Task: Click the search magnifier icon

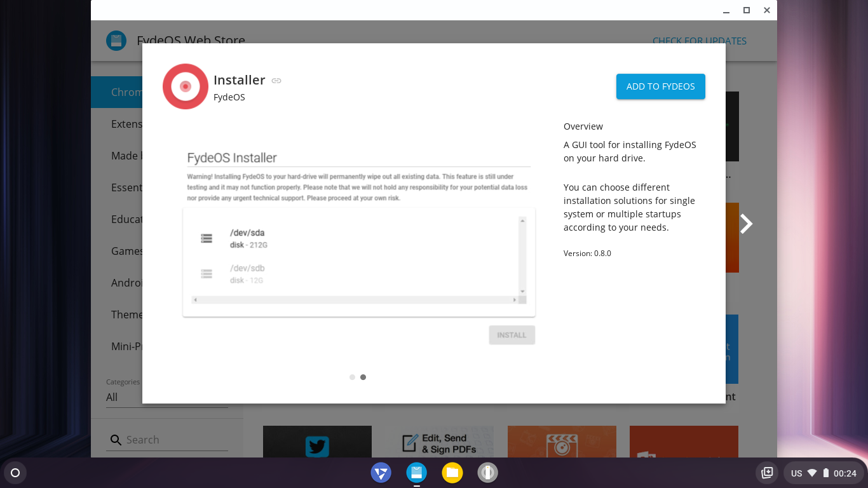Action: pyautogui.click(x=116, y=440)
